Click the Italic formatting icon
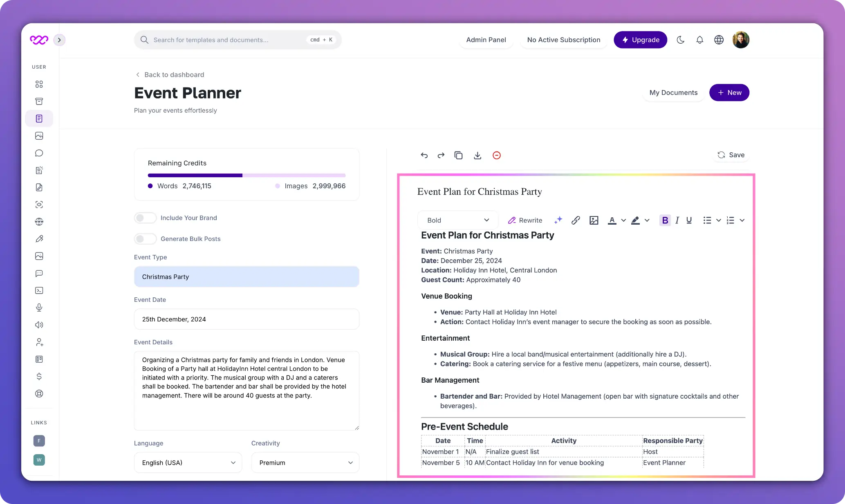Screen dimensions: 845x504 [x=677, y=220]
